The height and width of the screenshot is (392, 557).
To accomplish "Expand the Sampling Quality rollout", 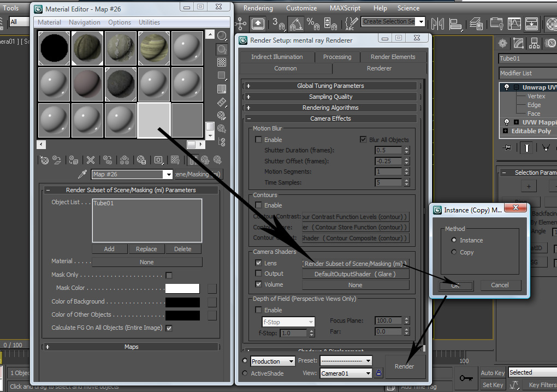I will pyautogui.click(x=330, y=97).
